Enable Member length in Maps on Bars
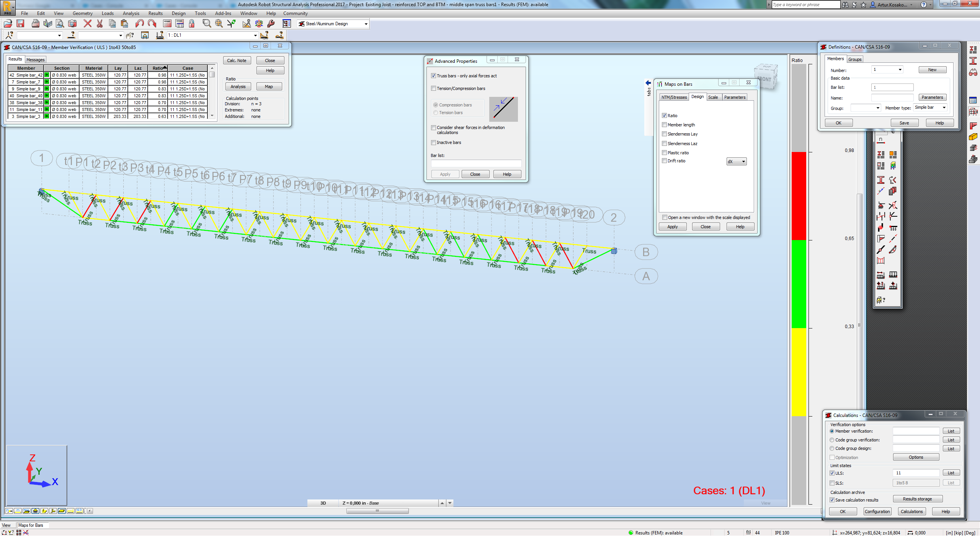980x536 pixels. point(665,125)
